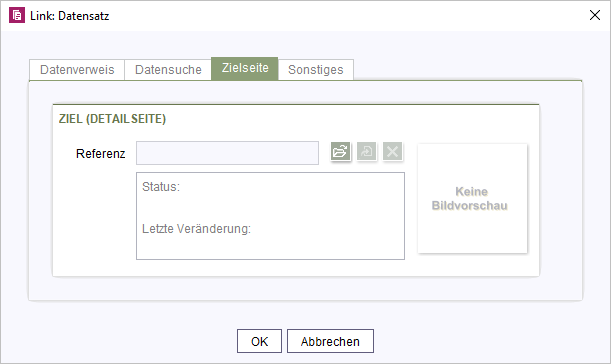
Task: Switch to the Datenverweis tab
Action: pyautogui.click(x=77, y=70)
